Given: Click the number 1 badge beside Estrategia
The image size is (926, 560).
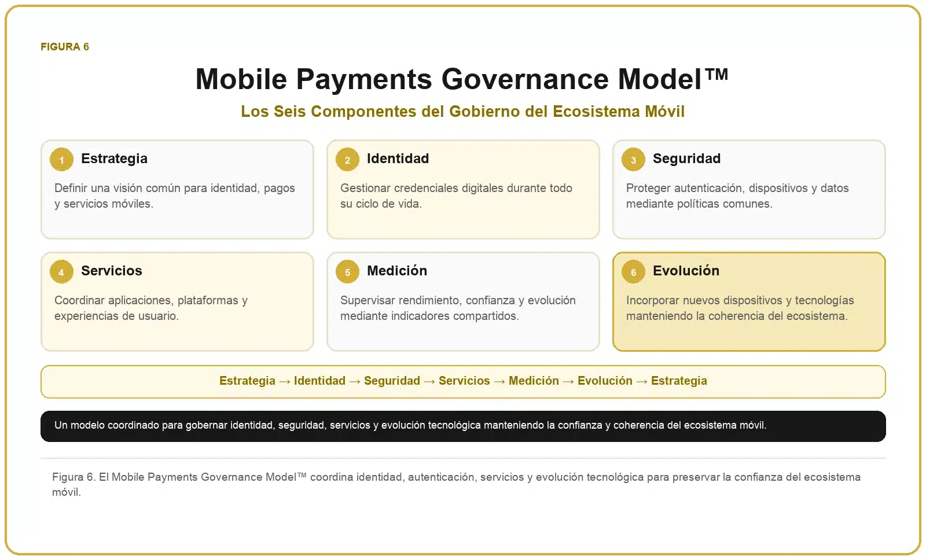Looking at the screenshot, I should pos(61,160).
